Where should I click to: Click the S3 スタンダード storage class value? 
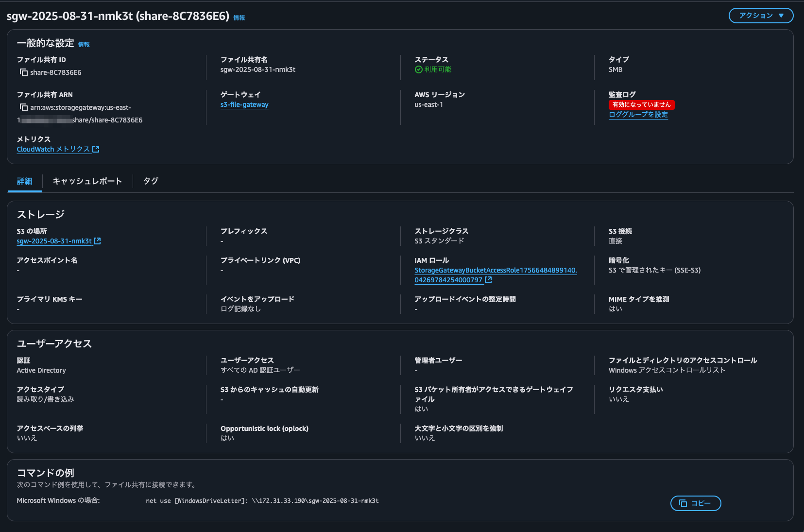[x=439, y=241]
